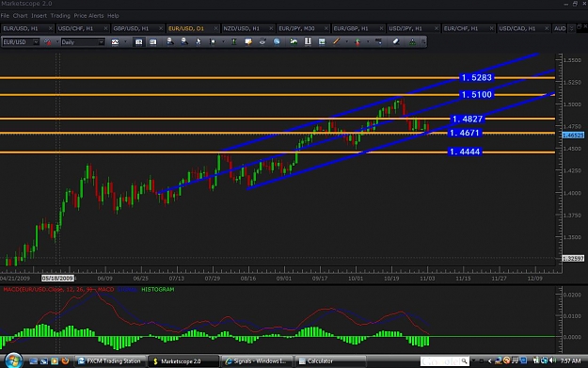Switch to Signals Windows Internet Explorer taskbar button
588x368 pixels.
tap(257, 360)
